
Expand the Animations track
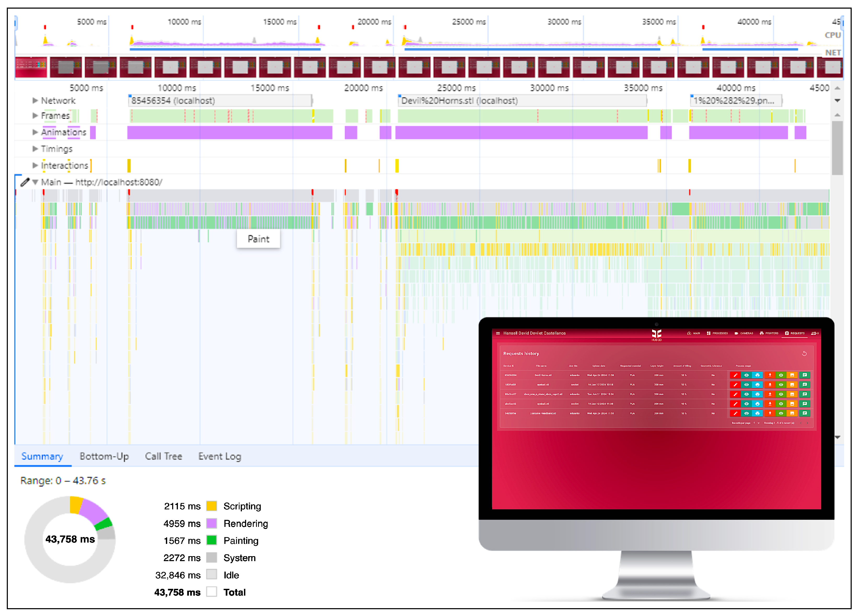click(35, 132)
